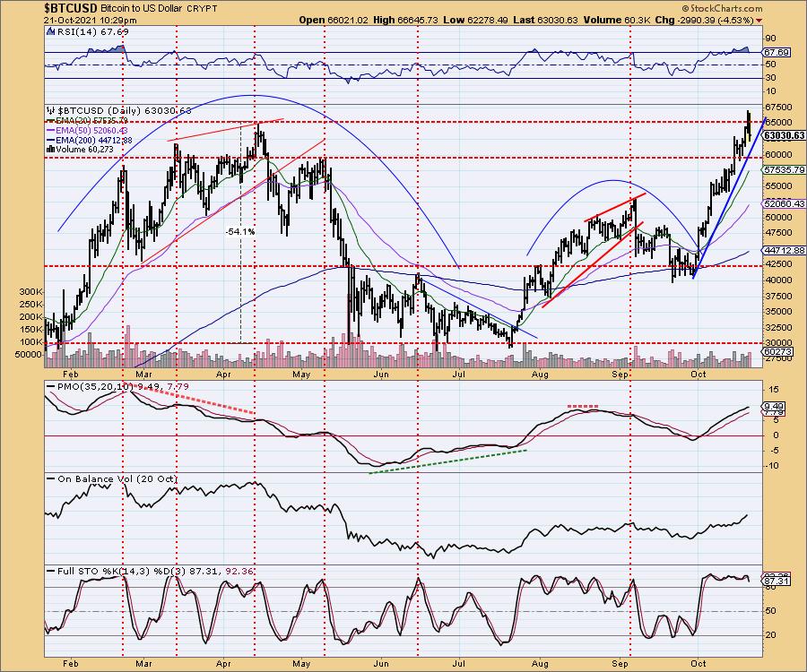Click the 44712.88 EMA price tag
Image resolution: width=807 pixels, height=672 pixels.
tap(785, 250)
